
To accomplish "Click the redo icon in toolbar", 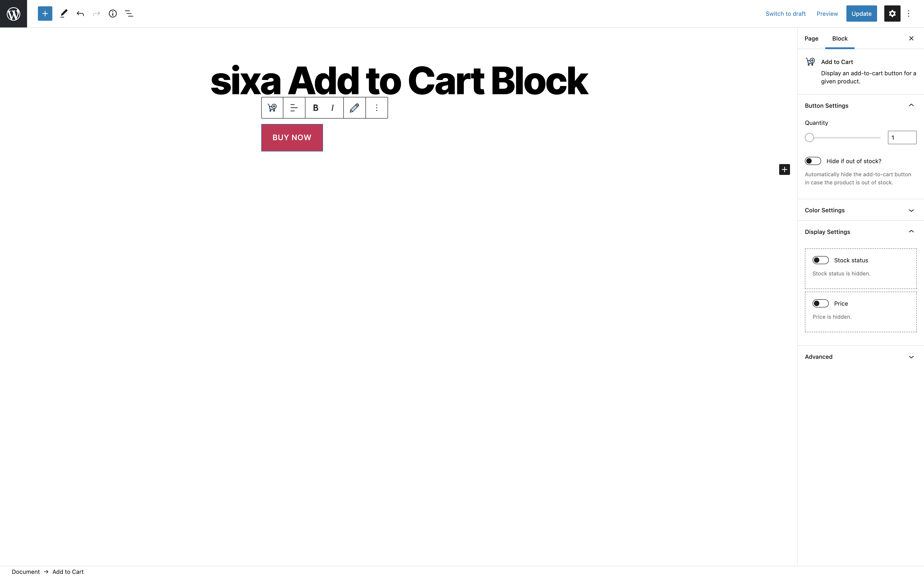I will [x=96, y=13].
